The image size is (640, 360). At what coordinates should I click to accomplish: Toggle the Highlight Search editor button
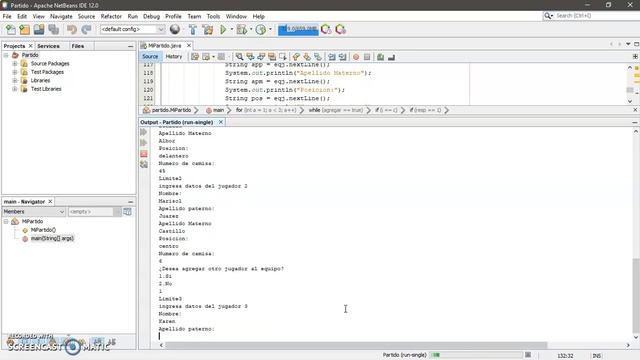pos(272,57)
